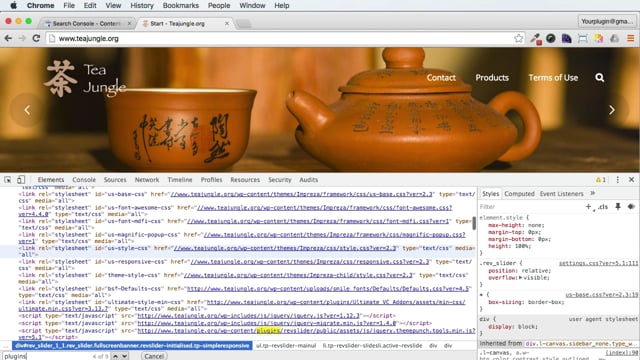
Task: Open a new browser tab
Action: (x=244, y=24)
